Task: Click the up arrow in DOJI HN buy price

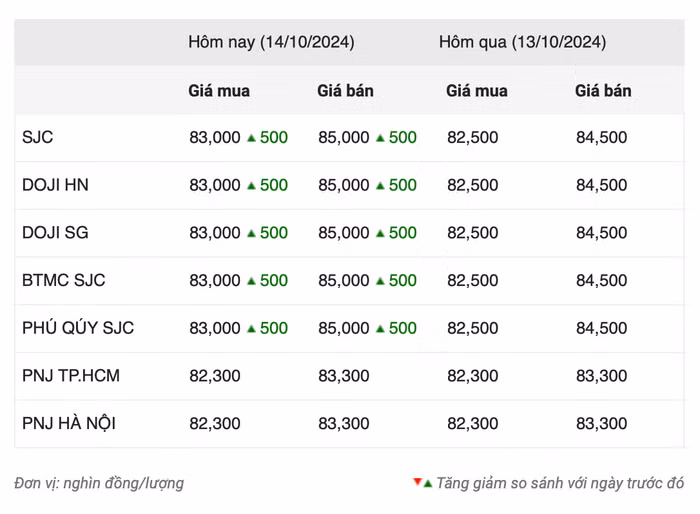Action: click(251, 185)
